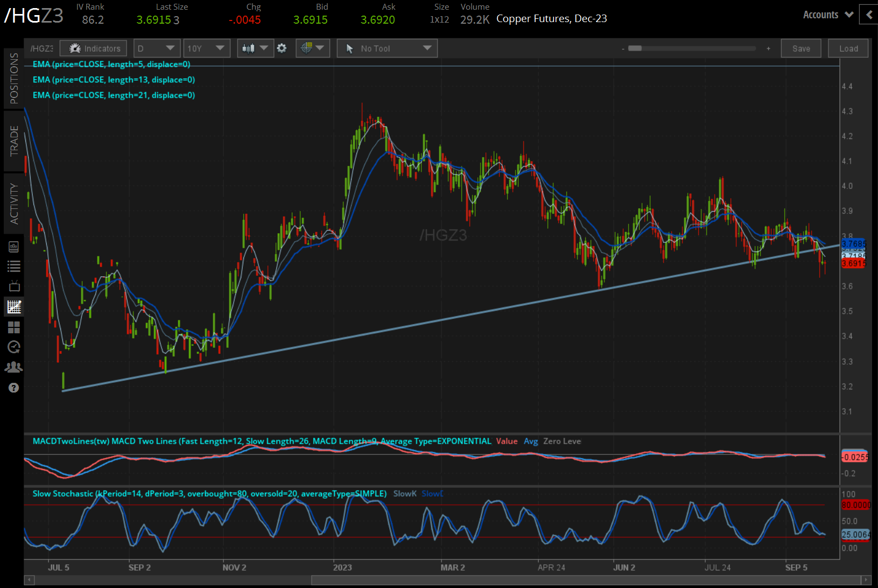The image size is (878, 588).
Task: Click the help question mark icon
Action: (x=14, y=388)
